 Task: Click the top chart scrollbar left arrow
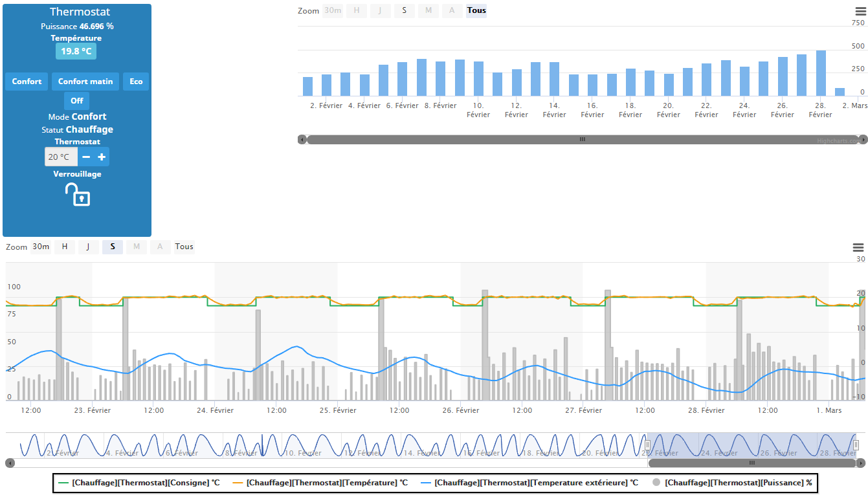coord(302,139)
